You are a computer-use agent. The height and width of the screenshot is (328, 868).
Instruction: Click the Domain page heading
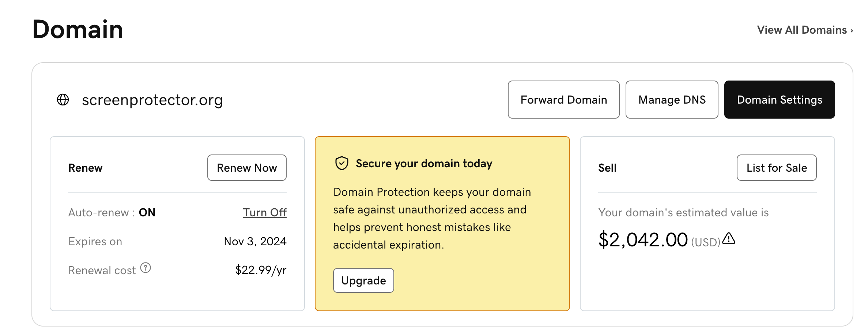coord(78,29)
